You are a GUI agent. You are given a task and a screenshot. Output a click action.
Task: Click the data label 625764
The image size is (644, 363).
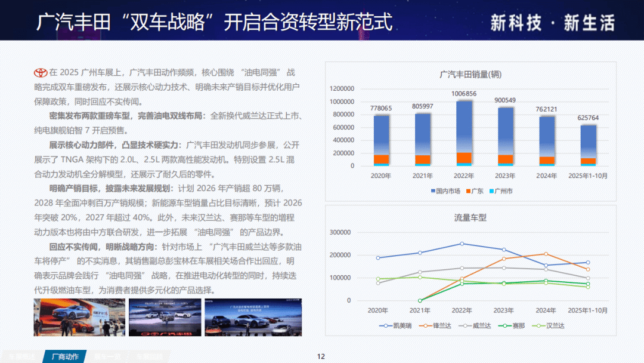[588, 118]
